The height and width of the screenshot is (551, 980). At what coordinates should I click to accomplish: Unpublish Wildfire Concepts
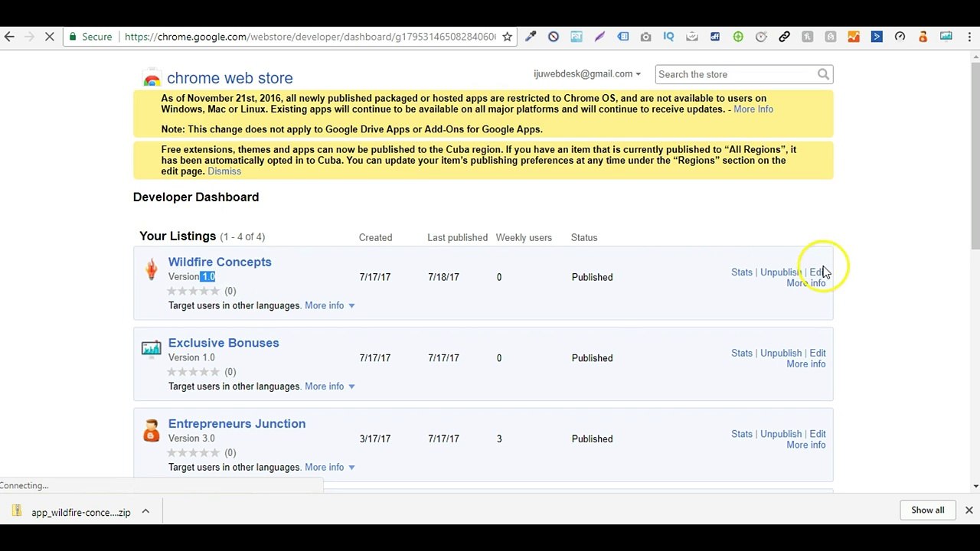click(x=781, y=272)
